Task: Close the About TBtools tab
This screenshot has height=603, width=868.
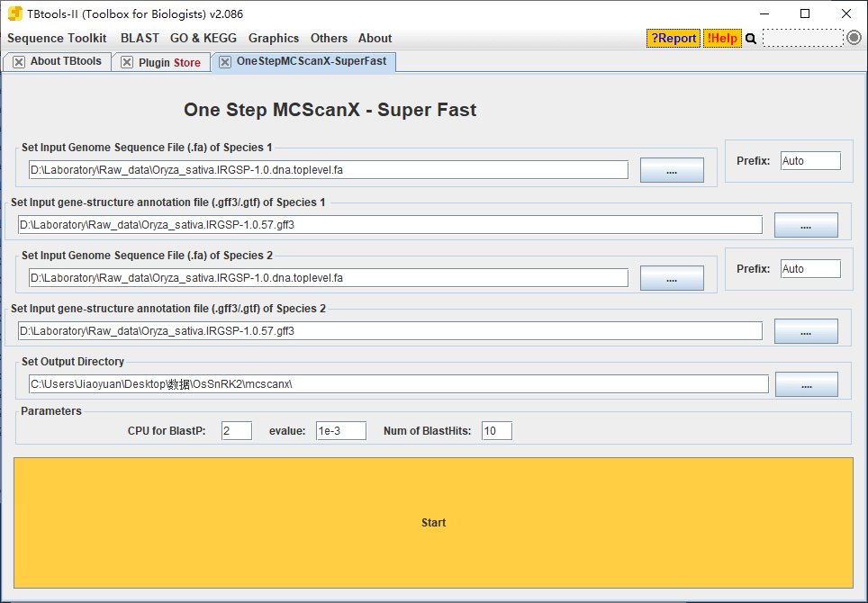Action: point(19,62)
